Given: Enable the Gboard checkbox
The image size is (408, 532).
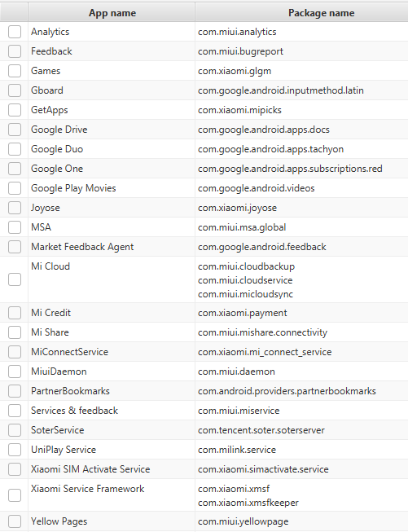Looking at the screenshot, I should [x=15, y=90].
